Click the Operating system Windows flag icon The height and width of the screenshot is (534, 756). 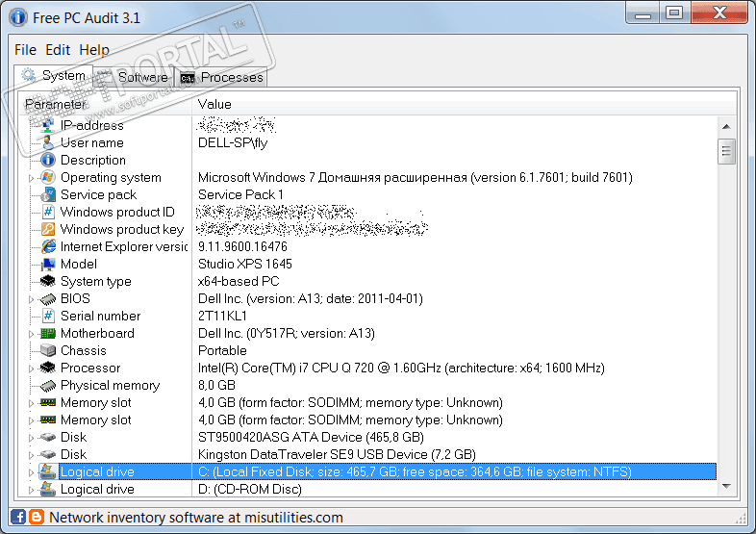pyautogui.click(x=48, y=177)
